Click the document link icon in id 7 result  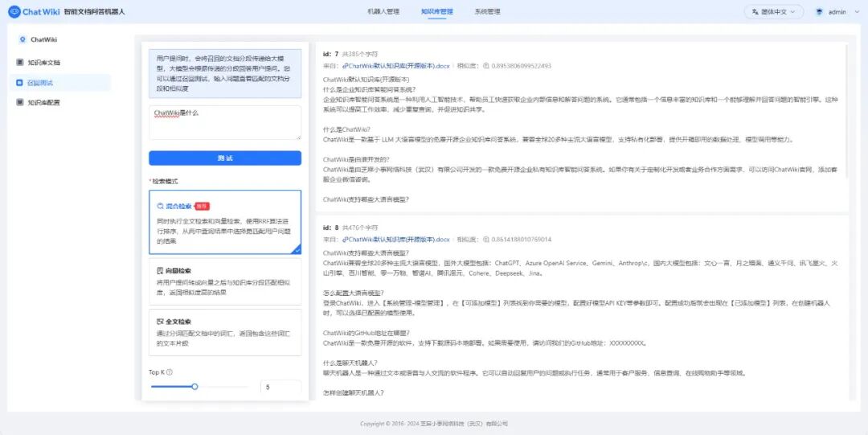(x=345, y=66)
